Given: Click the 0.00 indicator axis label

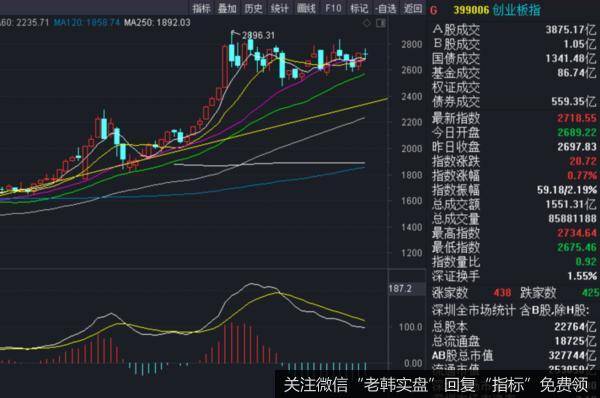Looking at the screenshot, I should pyautogui.click(x=413, y=363).
